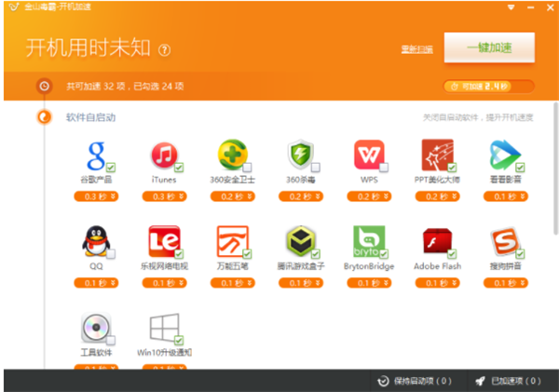Expand the 0.3 秒 dropdown under iTunes
The height and width of the screenshot is (392, 559).
[x=164, y=196]
